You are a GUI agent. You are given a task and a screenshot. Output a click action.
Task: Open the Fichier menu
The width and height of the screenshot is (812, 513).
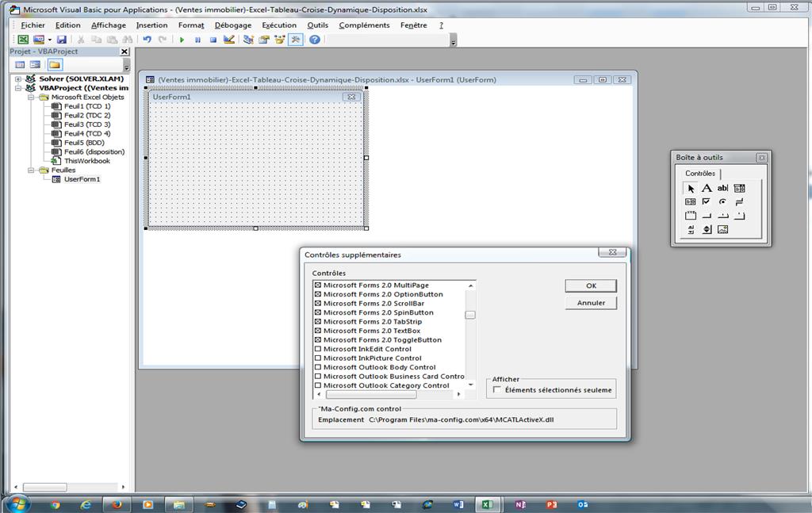(x=33, y=25)
